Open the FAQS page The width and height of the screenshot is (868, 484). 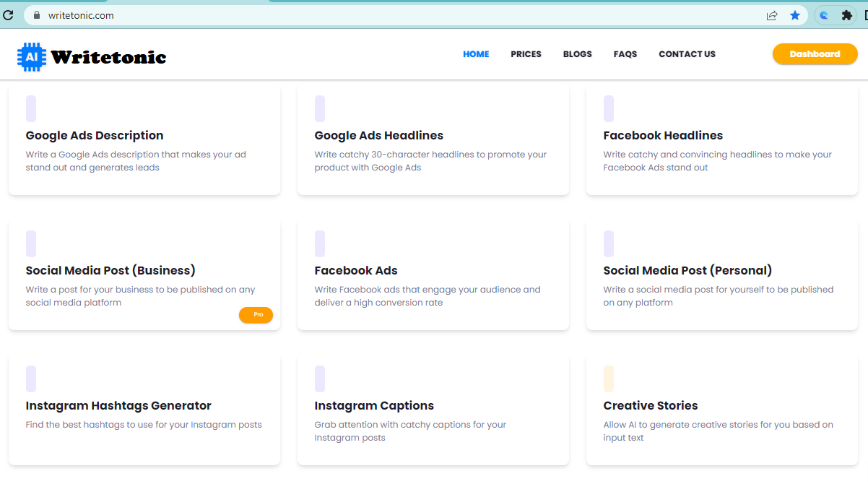coord(625,54)
